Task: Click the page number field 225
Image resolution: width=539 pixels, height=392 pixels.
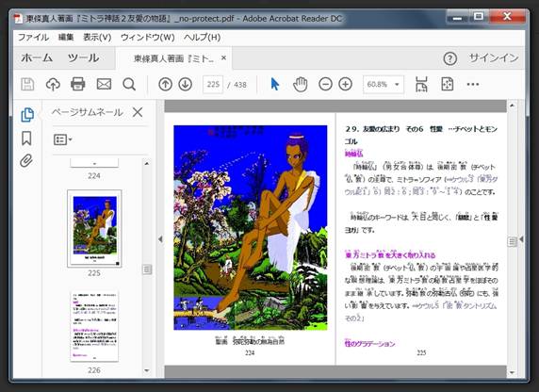Action: click(213, 84)
